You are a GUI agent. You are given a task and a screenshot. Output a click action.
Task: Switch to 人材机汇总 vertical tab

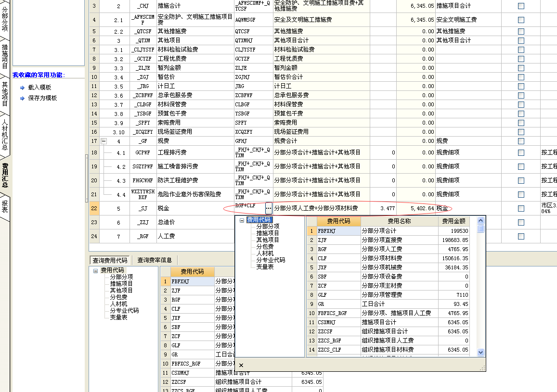[5, 135]
